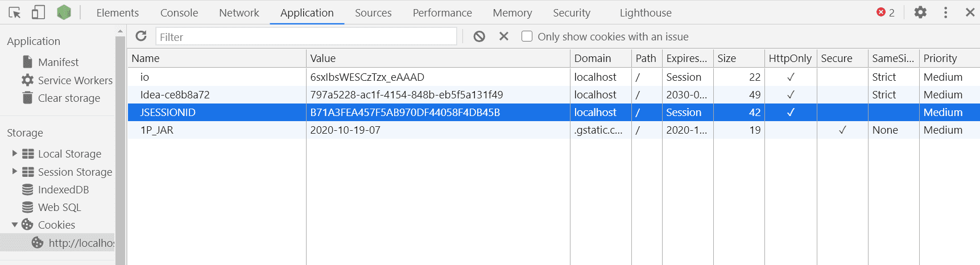Image resolution: width=980 pixels, height=265 pixels.
Task: Click the inspect element picker icon
Action: tap(15, 13)
